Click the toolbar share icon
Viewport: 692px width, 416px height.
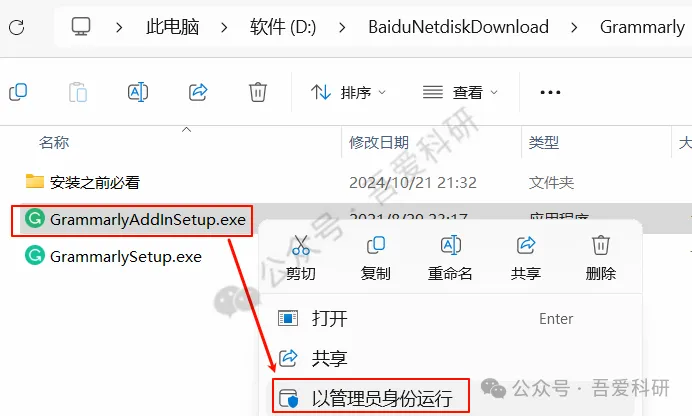point(198,92)
